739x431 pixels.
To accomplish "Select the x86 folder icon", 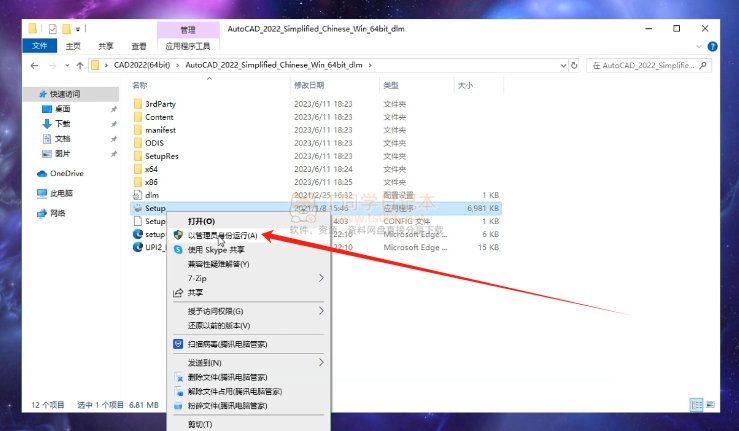I will point(138,182).
